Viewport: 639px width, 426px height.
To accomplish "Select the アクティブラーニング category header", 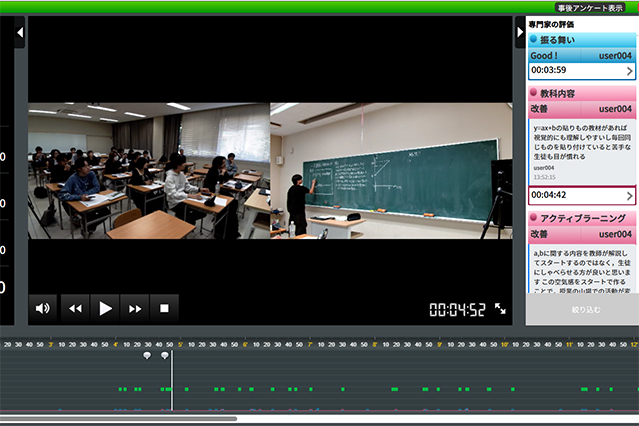I will [x=581, y=217].
